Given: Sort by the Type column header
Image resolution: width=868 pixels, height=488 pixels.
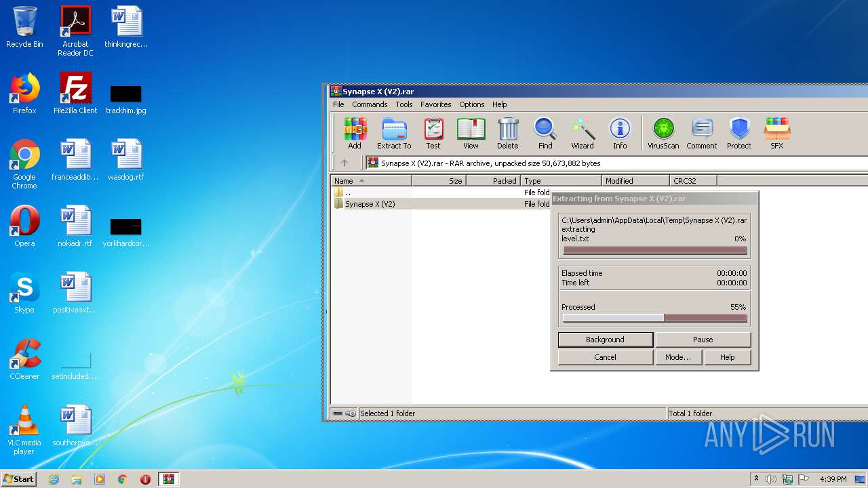Looking at the screenshot, I should [561, 181].
